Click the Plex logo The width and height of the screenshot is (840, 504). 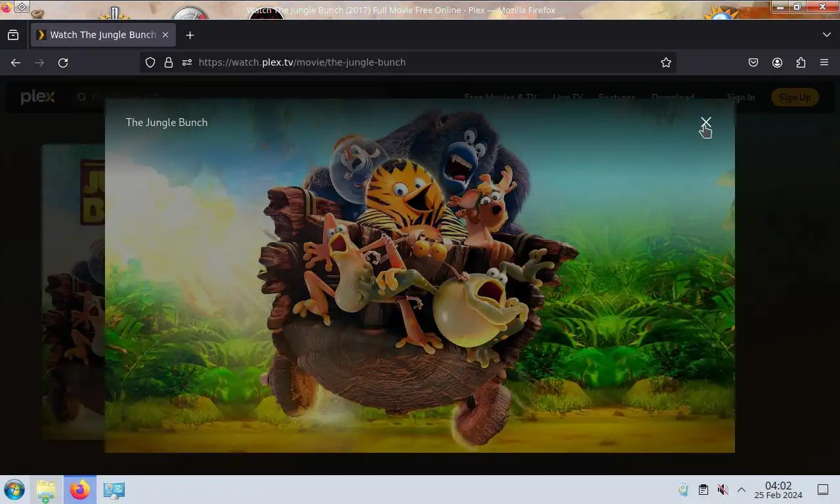click(x=37, y=97)
